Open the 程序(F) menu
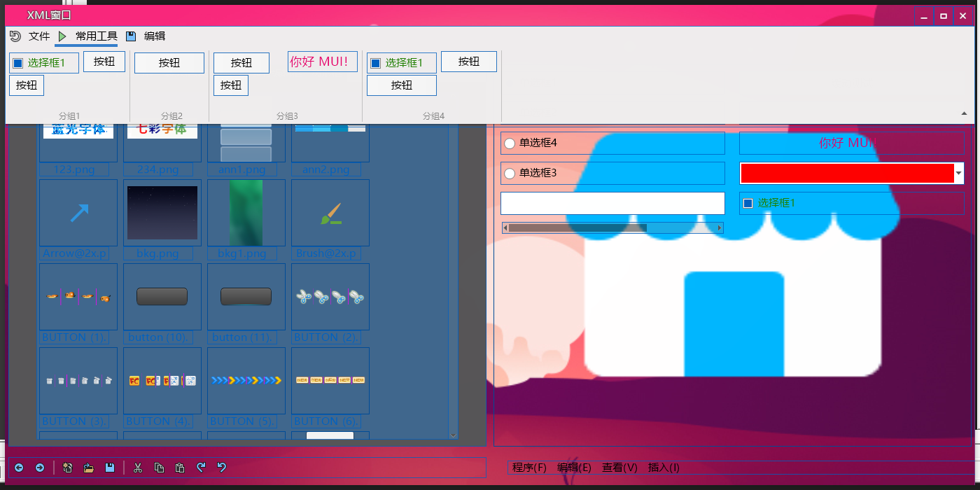This screenshot has height=490, width=980. coord(529,468)
